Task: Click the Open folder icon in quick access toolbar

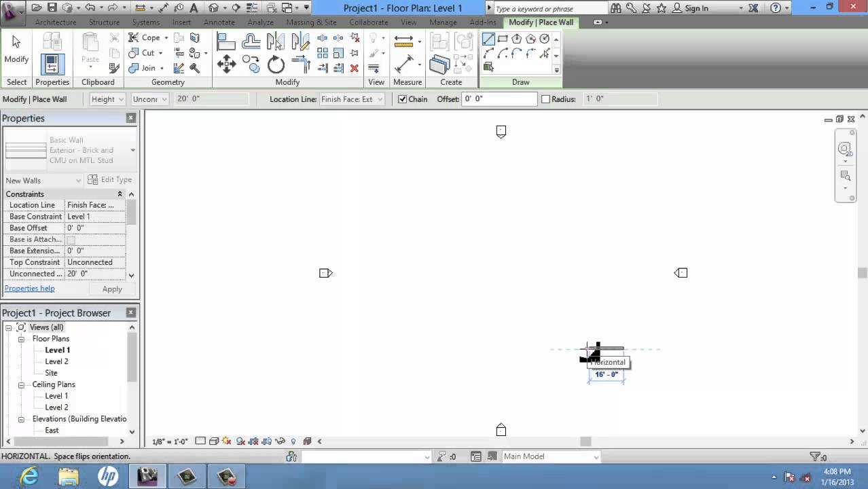Action: (36, 8)
